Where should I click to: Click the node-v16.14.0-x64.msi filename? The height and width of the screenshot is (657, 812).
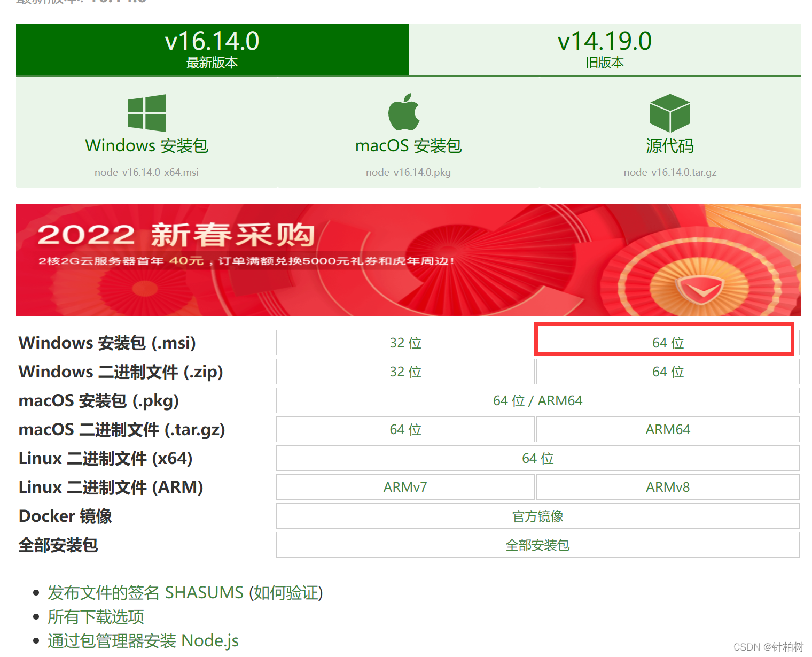(146, 173)
